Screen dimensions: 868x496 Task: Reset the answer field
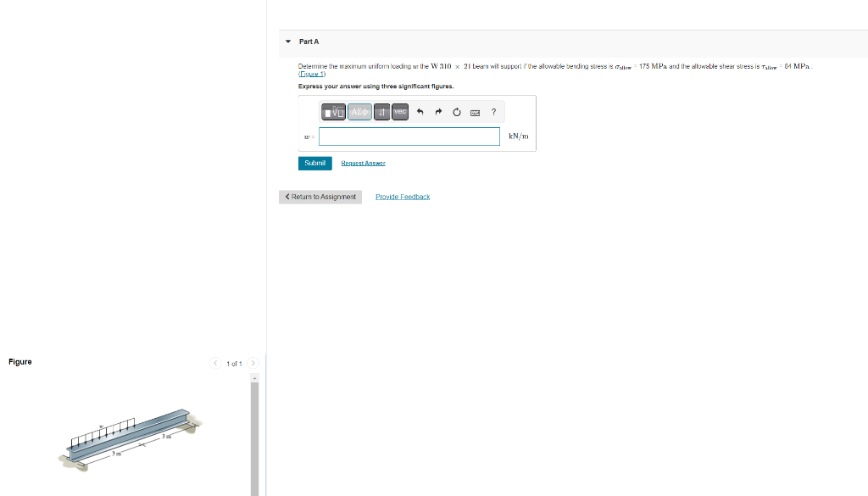[457, 112]
